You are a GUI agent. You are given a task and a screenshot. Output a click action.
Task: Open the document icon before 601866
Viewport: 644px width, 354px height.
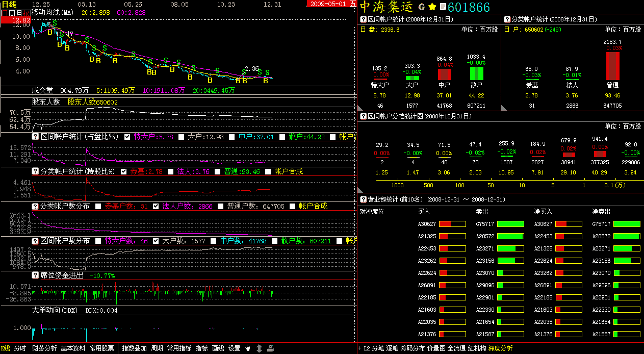443,7
